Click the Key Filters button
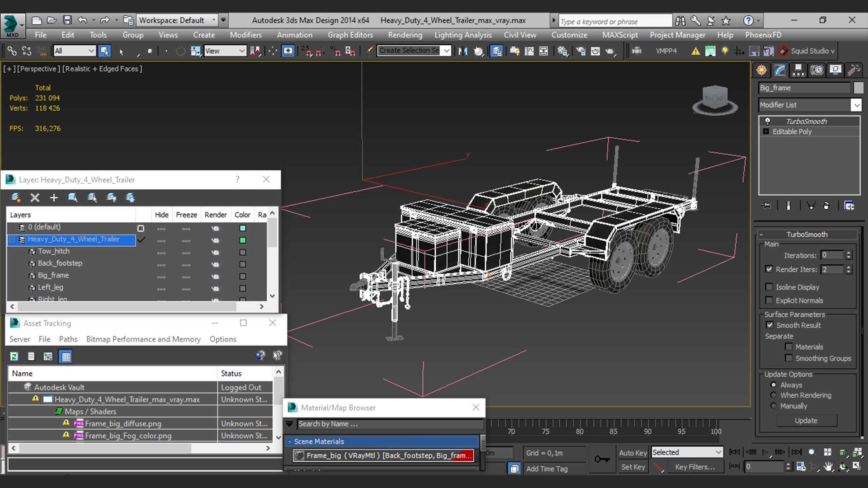Screen dimensions: 868x488 [x=695, y=467]
